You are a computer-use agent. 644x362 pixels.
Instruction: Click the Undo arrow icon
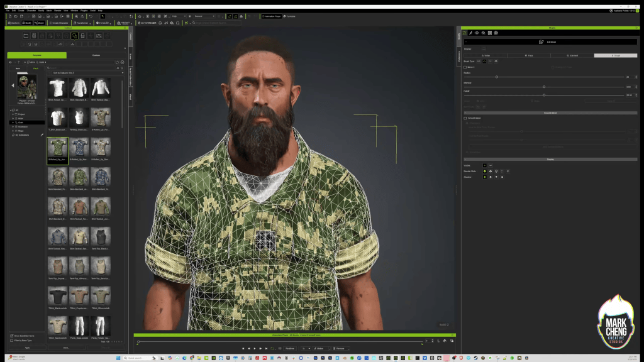point(91,16)
